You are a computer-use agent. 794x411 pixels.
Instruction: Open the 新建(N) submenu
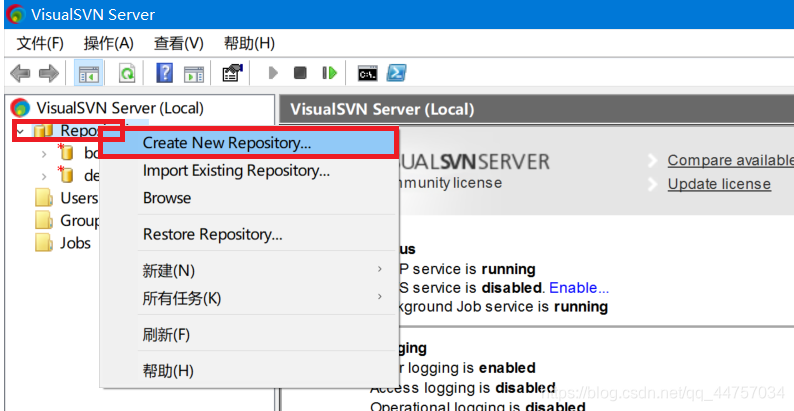248,271
